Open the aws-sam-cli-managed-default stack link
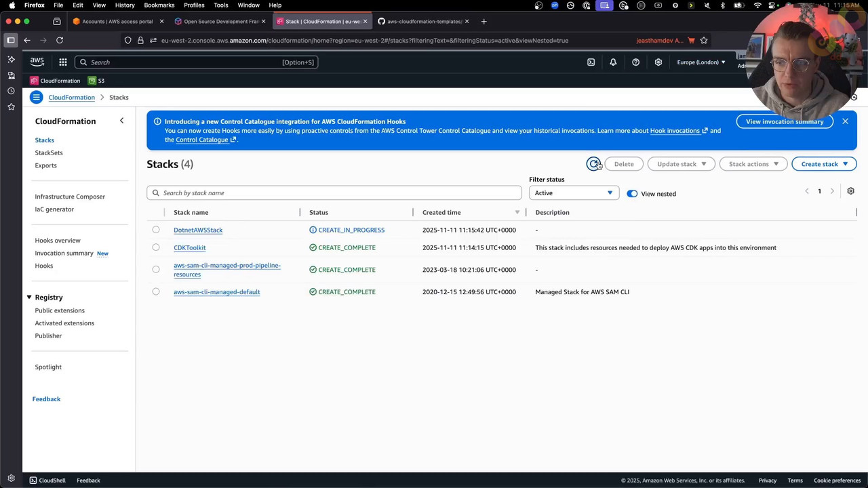Viewport: 868px width, 488px height. 216,292
